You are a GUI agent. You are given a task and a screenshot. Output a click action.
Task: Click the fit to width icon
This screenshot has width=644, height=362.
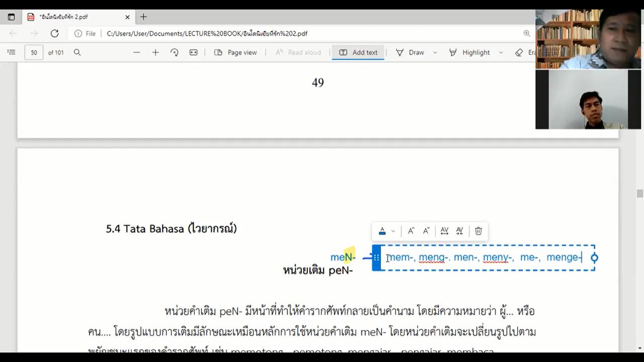pyautogui.click(x=194, y=52)
